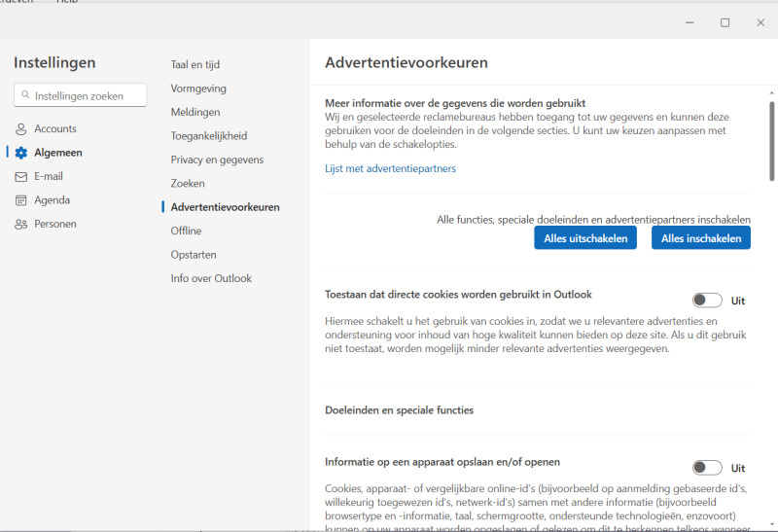This screenshot has height=532, width=778.
Task: Toggle 'Informatie op een apparaat opslaan' switch
Action: point(707,468)
